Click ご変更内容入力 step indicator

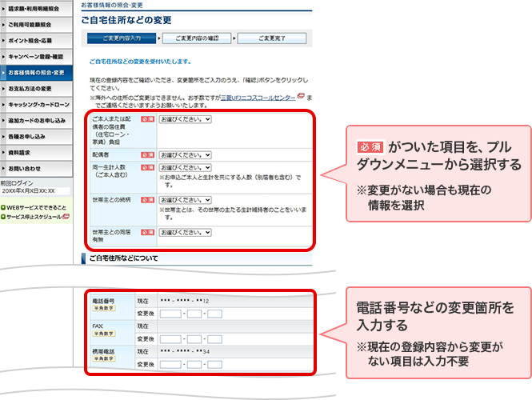(x=122, y=38)
